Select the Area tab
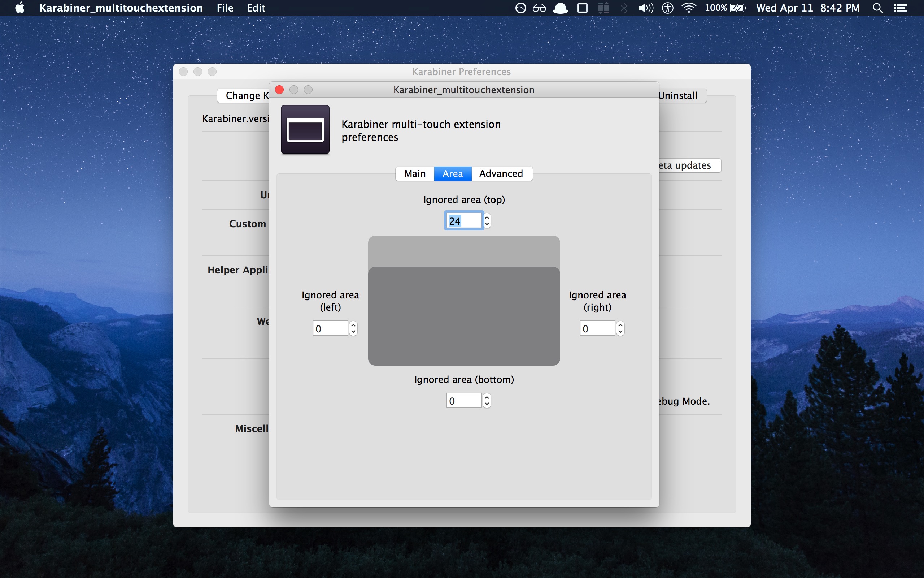Image resolution: width=924 pixels, height=578 pixels. 453,173
